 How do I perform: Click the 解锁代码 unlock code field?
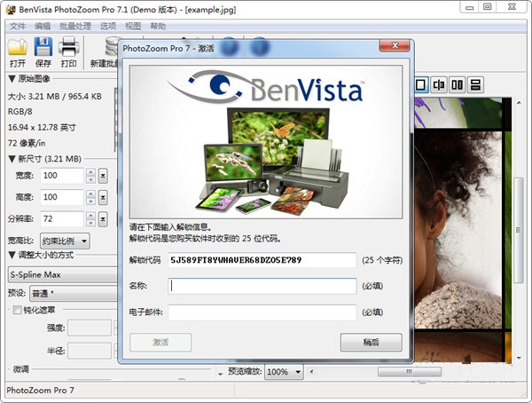(262, 260)
